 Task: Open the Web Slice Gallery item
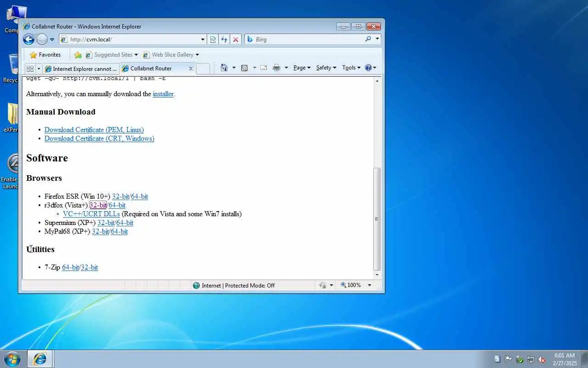coord(170,55)
